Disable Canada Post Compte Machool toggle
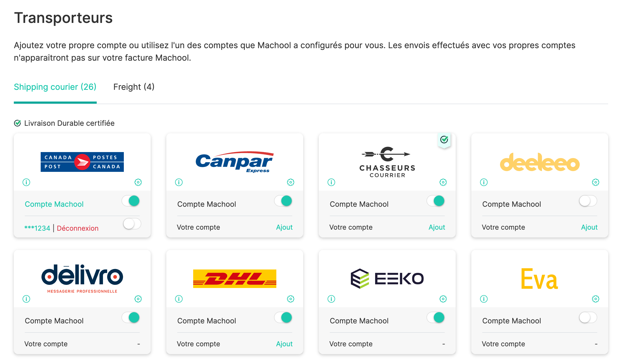 tap(131, 201)
